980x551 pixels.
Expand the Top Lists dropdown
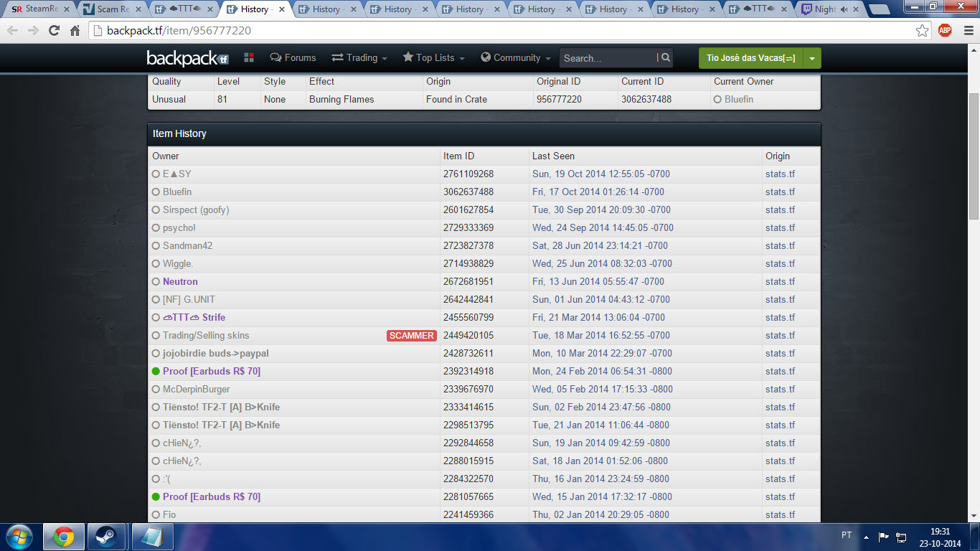pos(433,58)
